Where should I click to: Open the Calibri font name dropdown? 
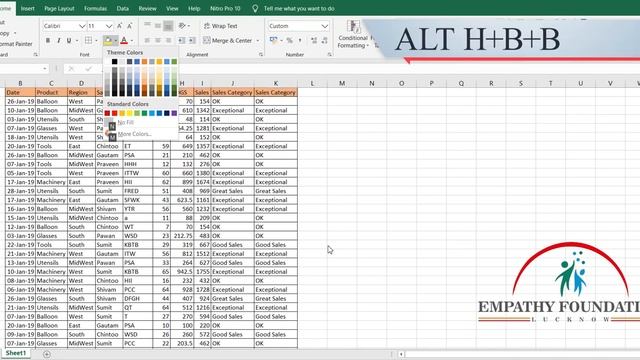(82, 26)
